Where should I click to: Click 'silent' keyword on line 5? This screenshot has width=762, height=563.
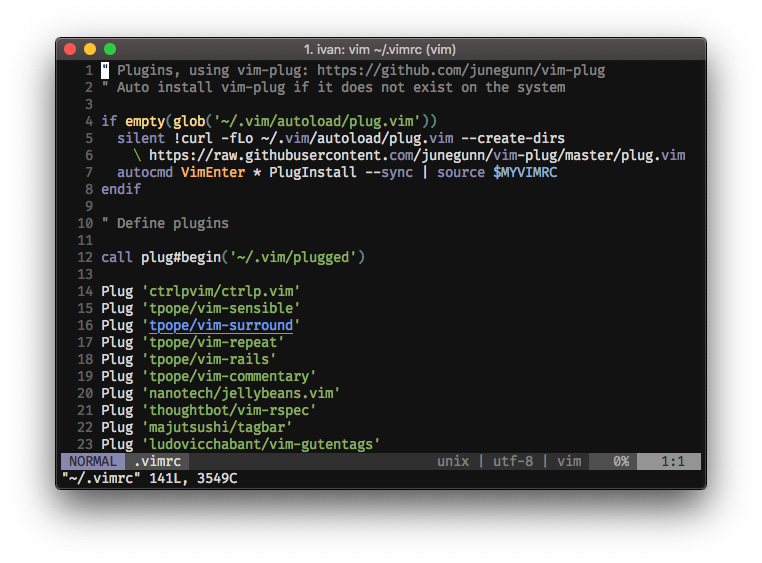[x=141, y=138]
